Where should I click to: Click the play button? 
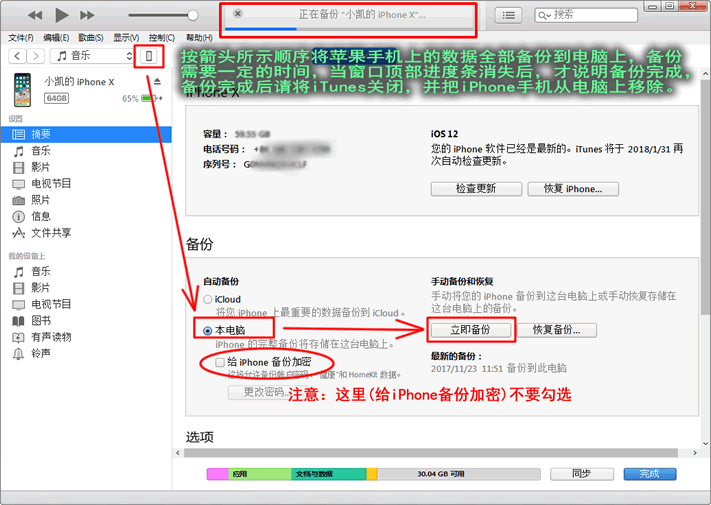pos(62,15)
